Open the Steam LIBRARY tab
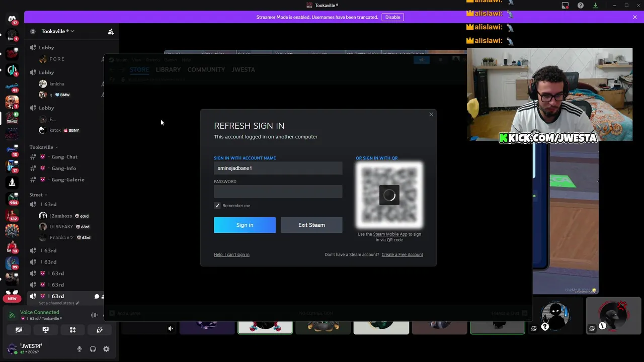Image resolution: width=644 pixels, height=362 pixels. pos(168,69)
